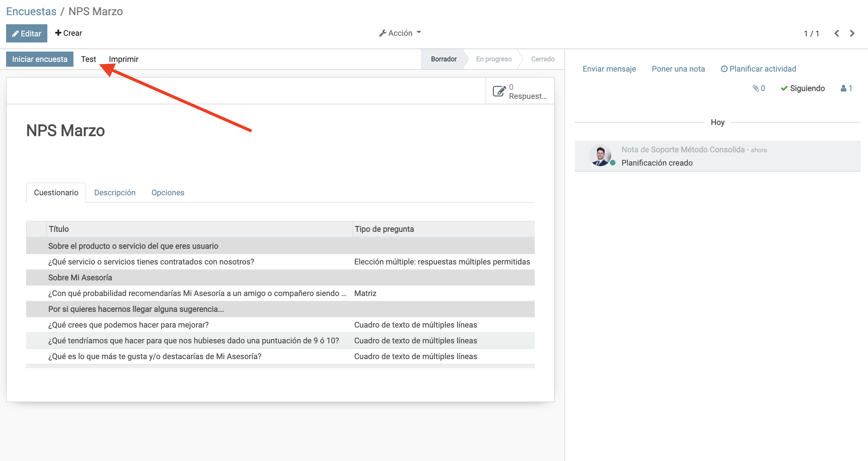Click Poner una nota in chatter

click(678, 69)
